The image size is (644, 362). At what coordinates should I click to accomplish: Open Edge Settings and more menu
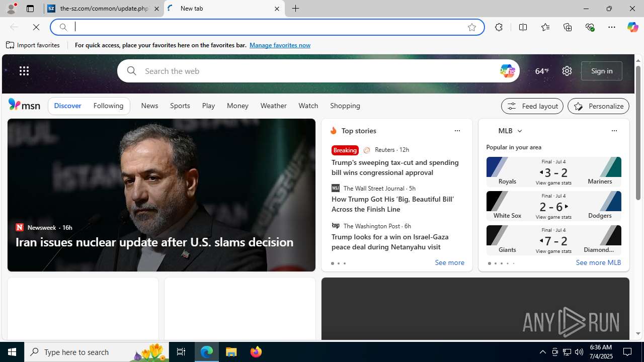click(x=611, y=27)
